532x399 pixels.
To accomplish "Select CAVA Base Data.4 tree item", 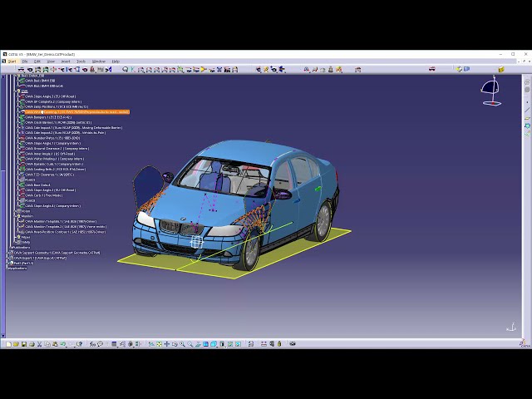I will pyautogui.click(x=37, y=185).
